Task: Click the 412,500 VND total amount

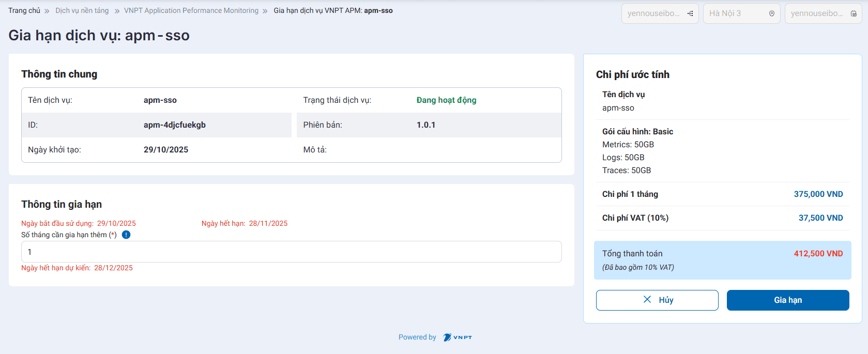Action: click(818, 253)
